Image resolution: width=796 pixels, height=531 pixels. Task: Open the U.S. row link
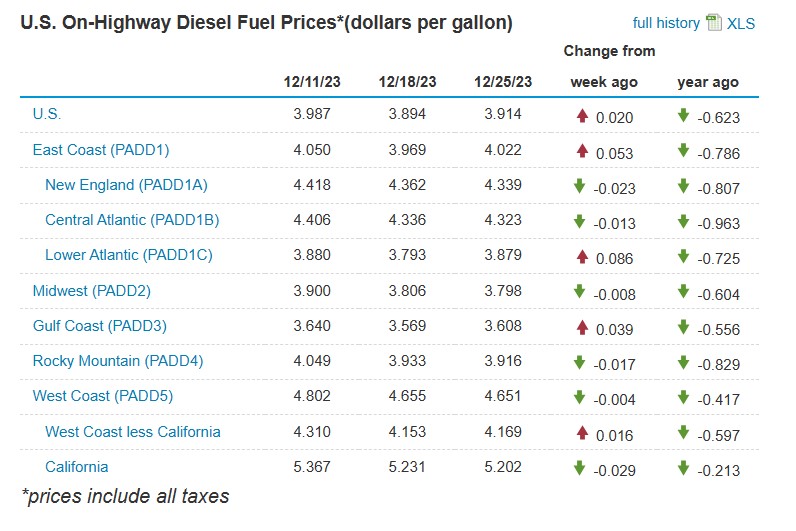[x=47, y=114]
